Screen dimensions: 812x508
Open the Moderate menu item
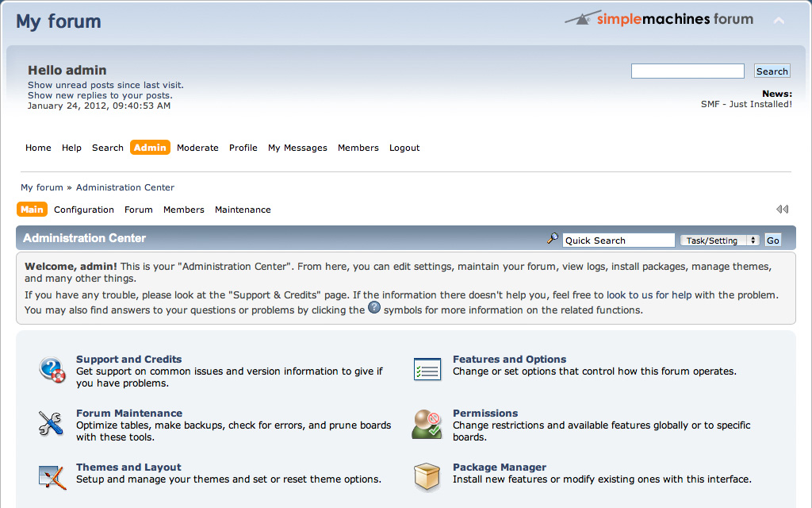pyautogui.click(x=197, y=148)
